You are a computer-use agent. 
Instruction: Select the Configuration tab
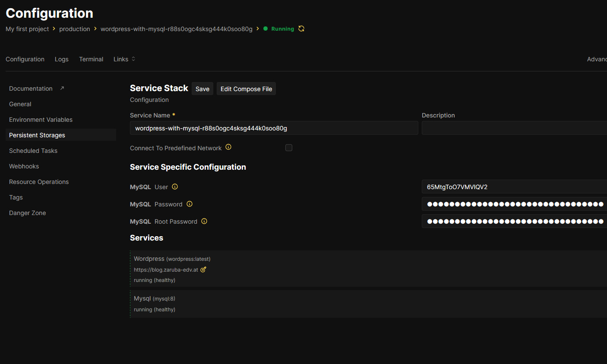[x=25, y=59]
